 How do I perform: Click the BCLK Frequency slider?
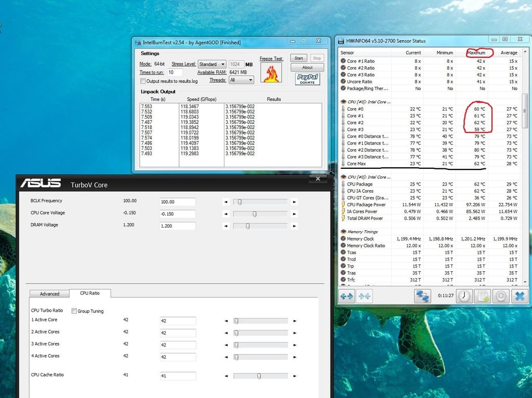pos(260,202)
